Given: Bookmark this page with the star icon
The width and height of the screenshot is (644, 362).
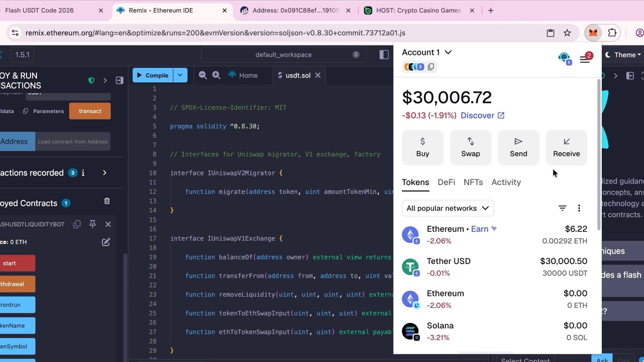Looking at the screenshot, I should [568, 33].
